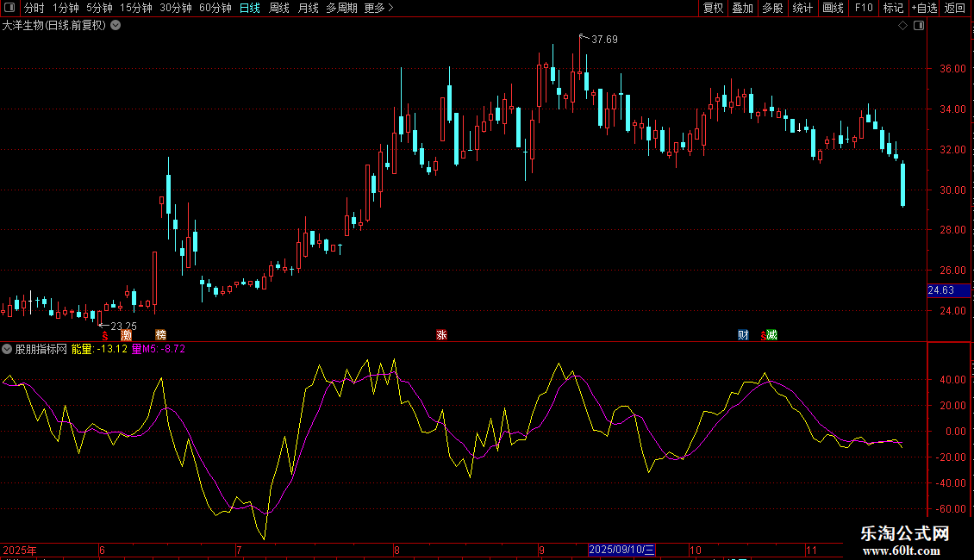Click month 11 on the time axis

811,550
